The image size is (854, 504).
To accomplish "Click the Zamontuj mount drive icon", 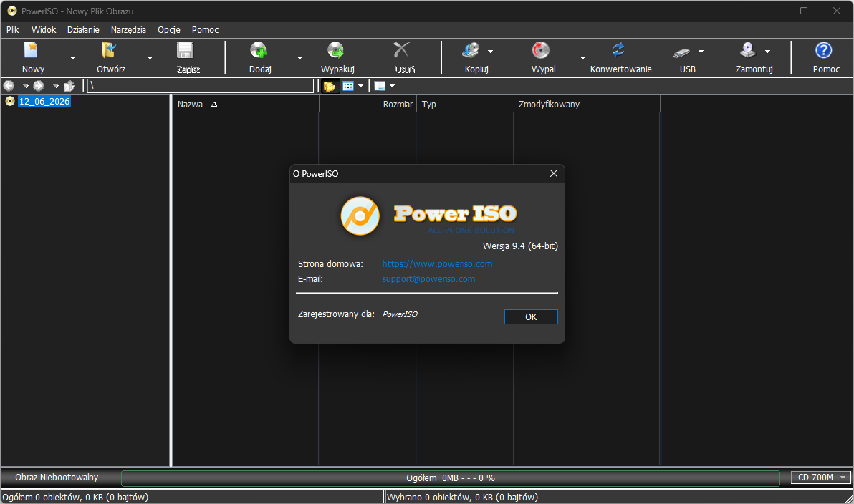I will [748, 50].
